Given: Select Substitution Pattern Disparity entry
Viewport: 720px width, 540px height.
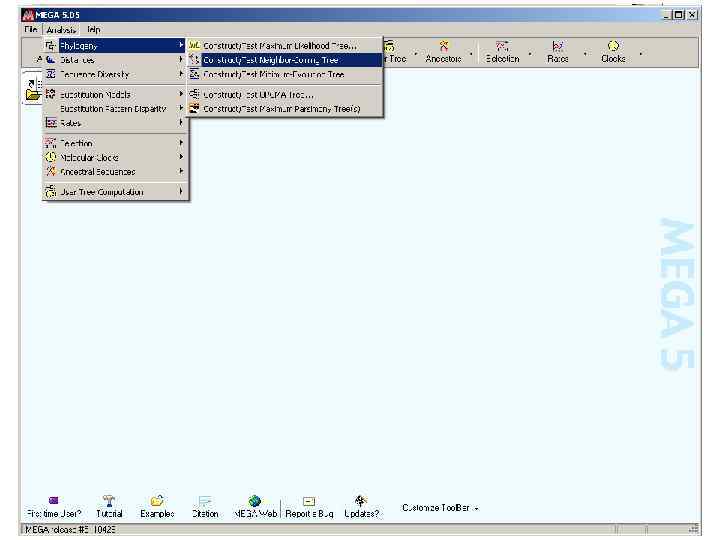Looking at the screenshot, I should (x=115, y=109).
